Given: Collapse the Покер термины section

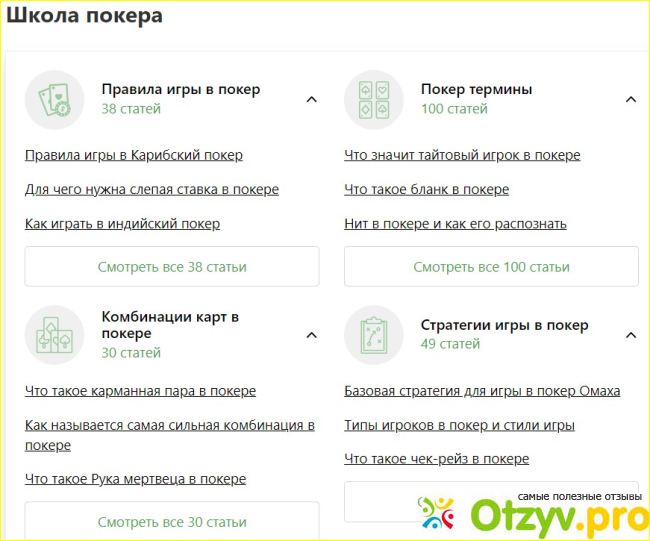Looking at the screenshot, I should pyautogui.click(x=630, y=99).
